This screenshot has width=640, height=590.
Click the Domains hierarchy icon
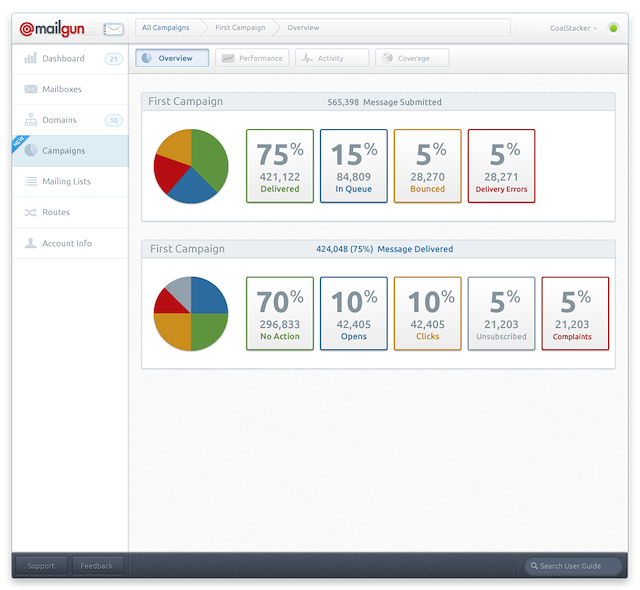(x=30, y=121)
